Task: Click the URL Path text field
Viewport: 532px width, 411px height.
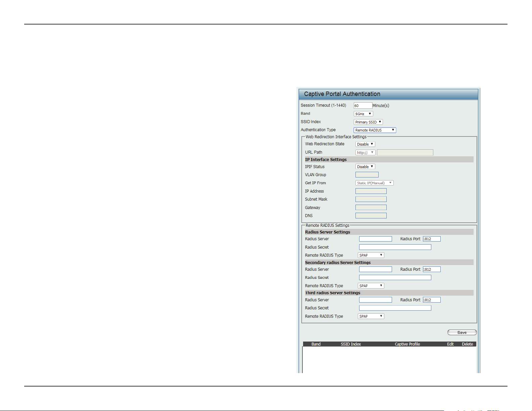Action: click(405, 153)
